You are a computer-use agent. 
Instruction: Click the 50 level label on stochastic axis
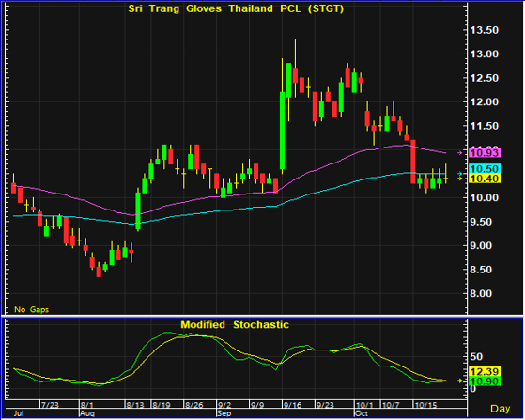tap(476, 357)
